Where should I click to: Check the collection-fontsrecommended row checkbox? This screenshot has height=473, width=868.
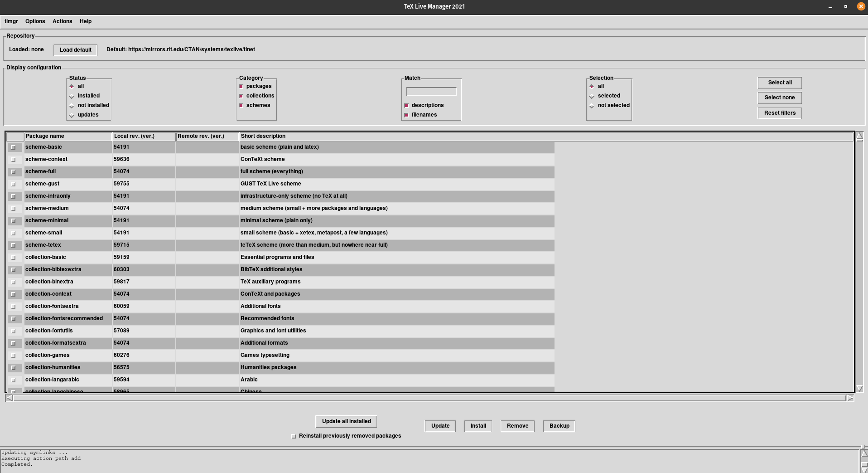click(x=13, y=319)
